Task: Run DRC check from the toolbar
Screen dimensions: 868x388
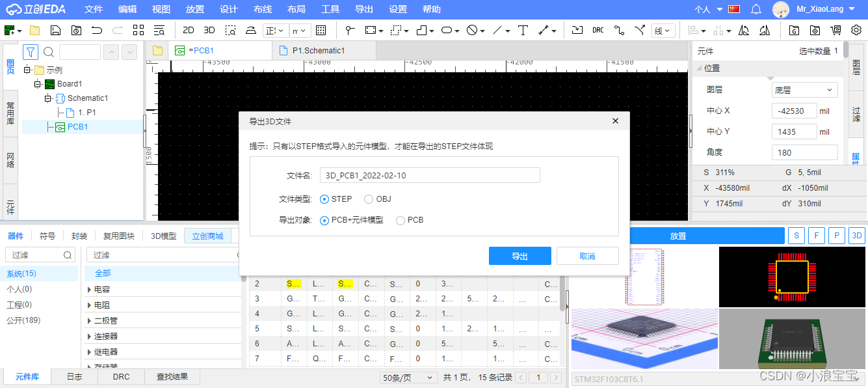Action: [x=598, y=30]
